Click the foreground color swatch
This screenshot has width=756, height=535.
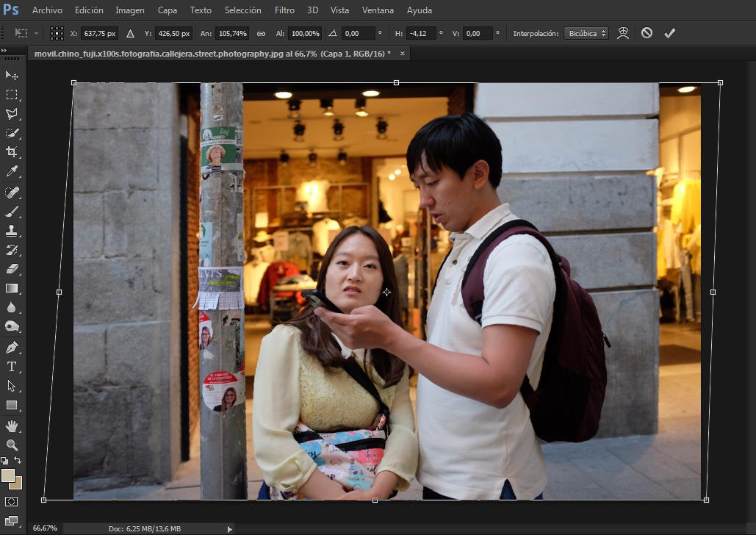point(7,475)
